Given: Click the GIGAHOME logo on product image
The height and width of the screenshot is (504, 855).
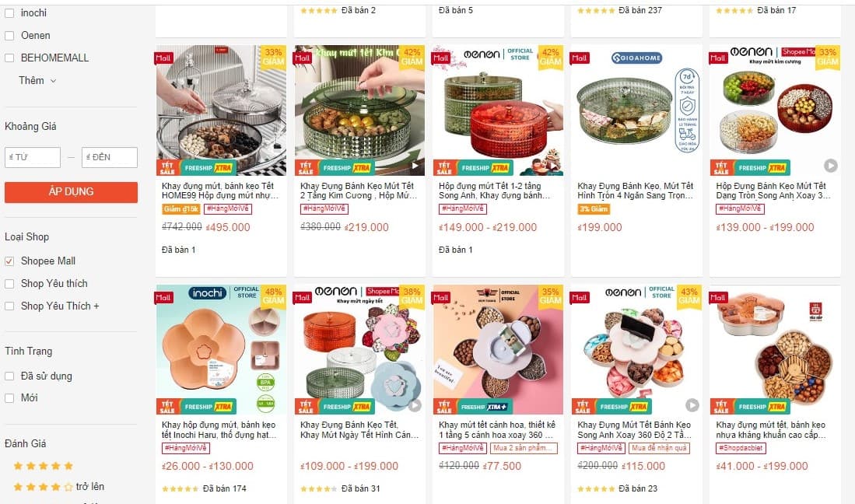Looking at the screenshot, I should pyautogui.click(x=636, y=58).
